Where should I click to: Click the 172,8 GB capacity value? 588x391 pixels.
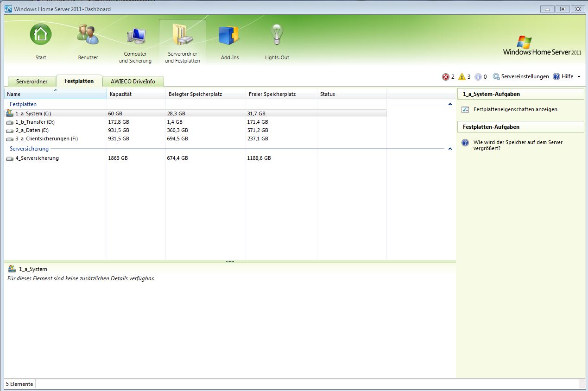[x=119, y=122]
